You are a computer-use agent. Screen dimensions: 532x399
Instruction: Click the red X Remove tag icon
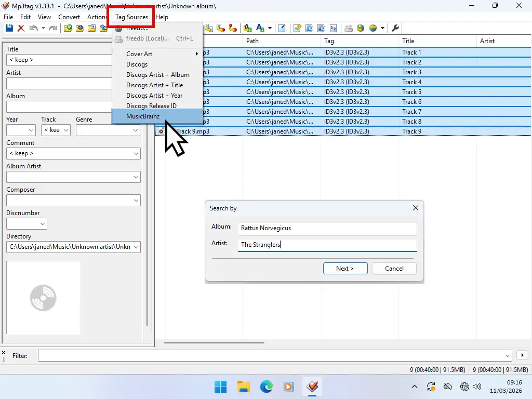pyautogui.click(x=21, y=28)
